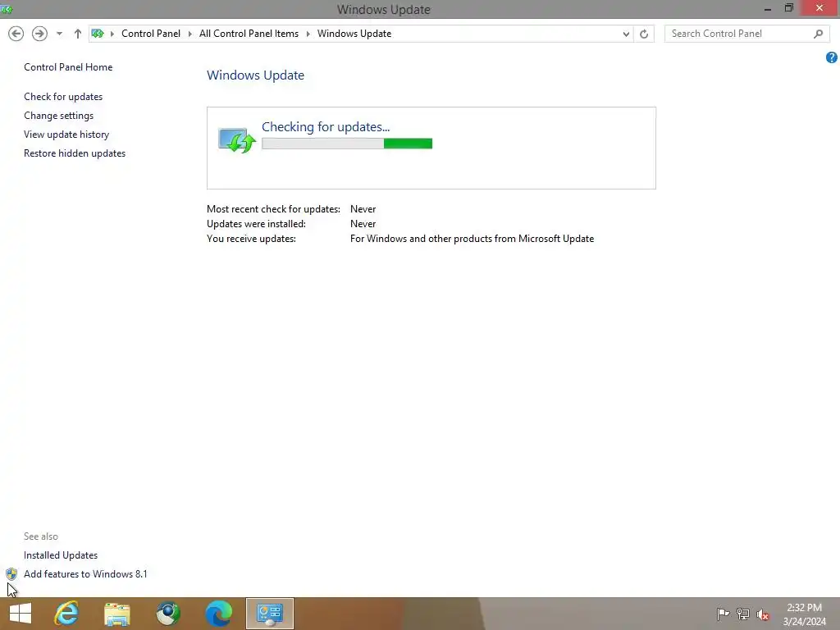840x630 pixels.
Task: Restore down the Windows Update window
Action: [x=788, y=8]
